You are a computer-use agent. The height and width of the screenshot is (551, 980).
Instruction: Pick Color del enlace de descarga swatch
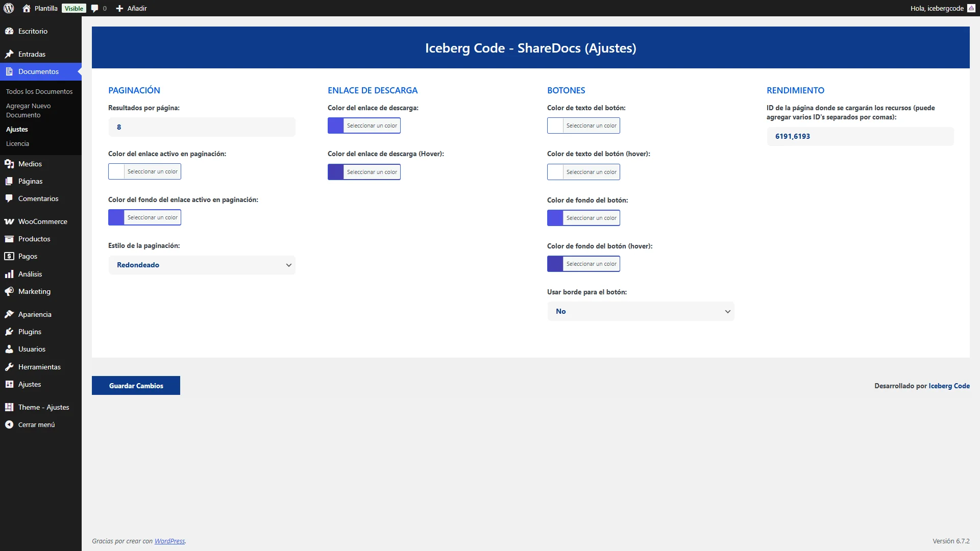(x=336, y=126)
